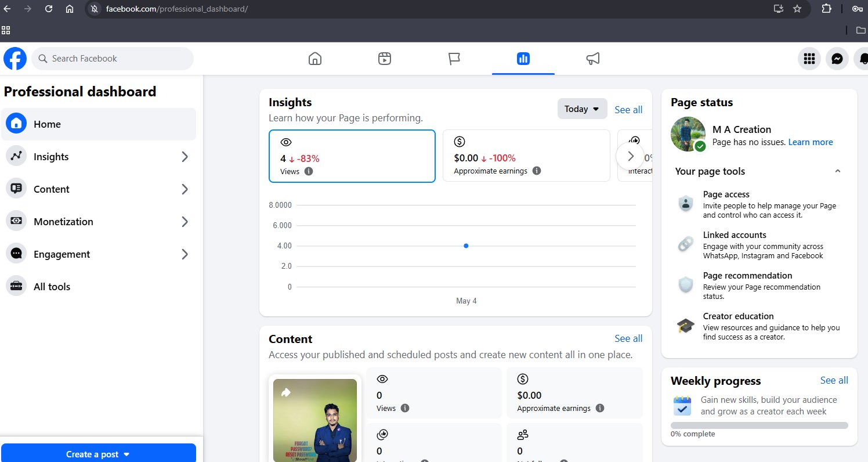Show next insights metric with arrow button
868x462 pixels.
pyautogui.click(x=630, y=156)
